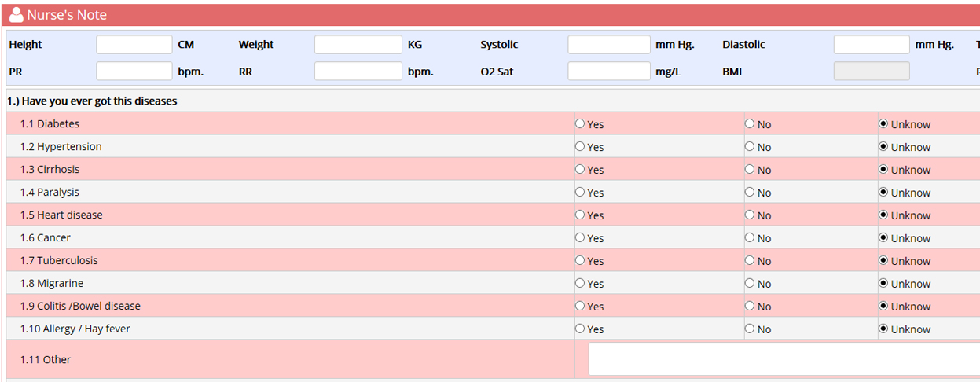The height and width of the screenshot is (382, 980).
Task: Mark No for Paralysis
Action: [749, 193]
